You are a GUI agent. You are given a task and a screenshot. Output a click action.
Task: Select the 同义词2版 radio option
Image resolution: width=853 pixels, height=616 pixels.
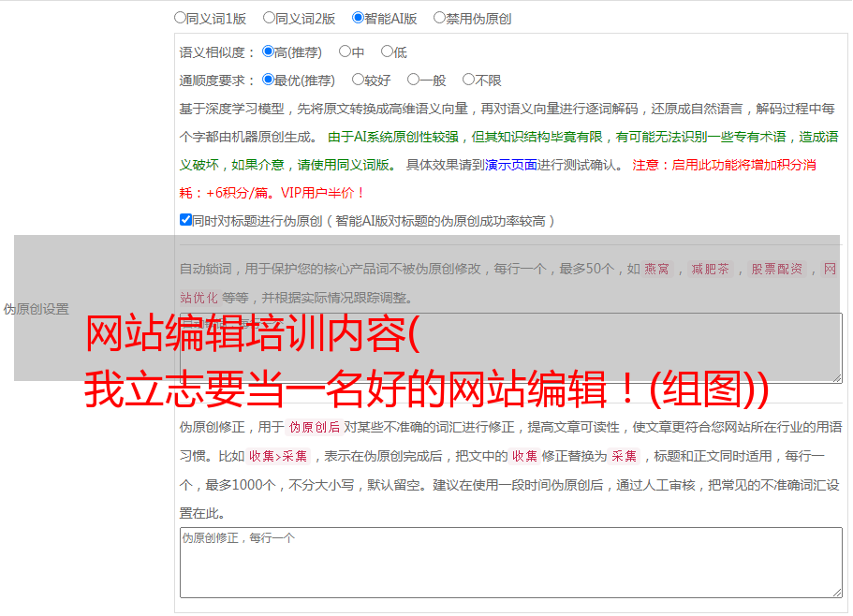[x=269, y=18]
